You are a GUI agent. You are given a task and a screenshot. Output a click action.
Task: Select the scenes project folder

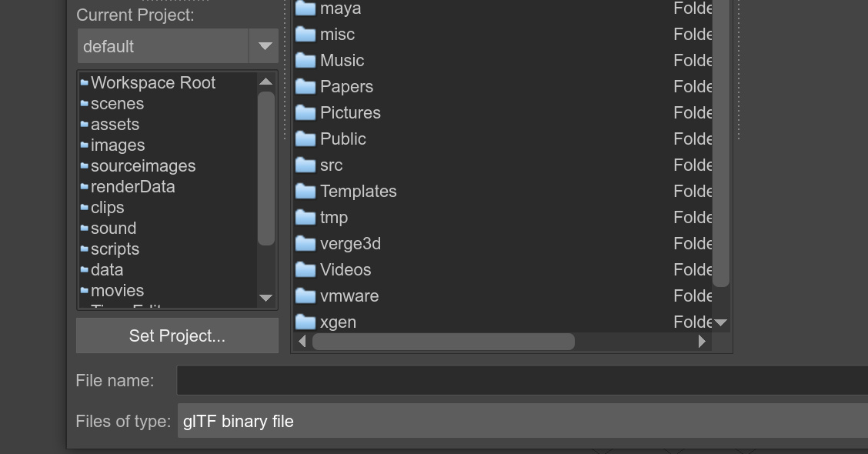click(x=117, y=104)
